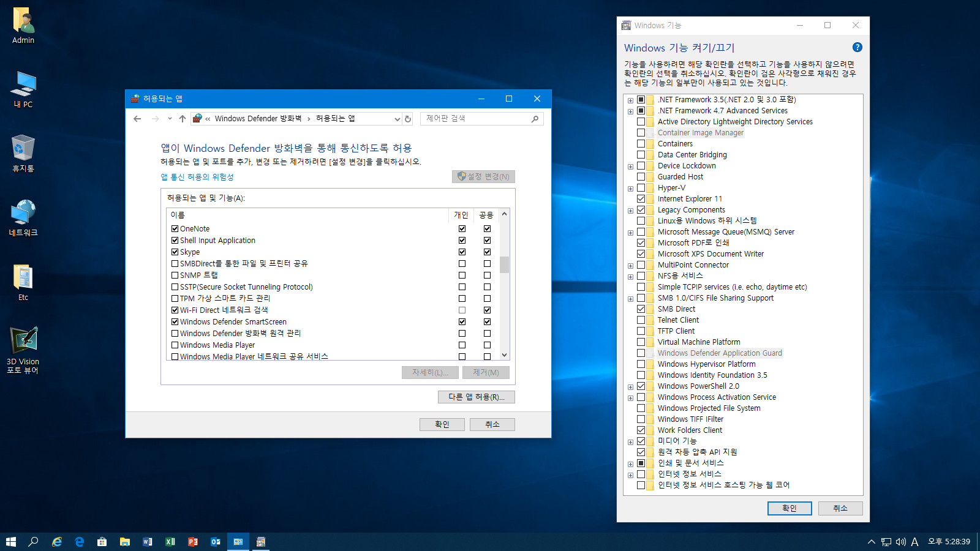This screenshot has height=551, width=980.
Task: Expand Device Lockdown tree node
Action: pos(630,167)
